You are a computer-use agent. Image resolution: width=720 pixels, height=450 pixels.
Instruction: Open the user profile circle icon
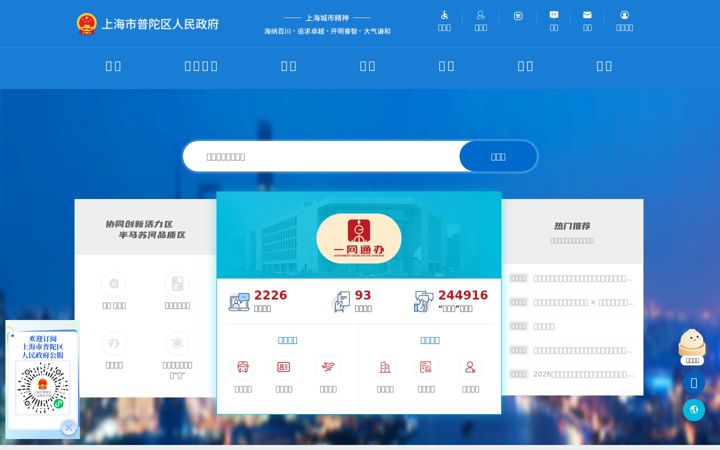[x=624, y=15]
